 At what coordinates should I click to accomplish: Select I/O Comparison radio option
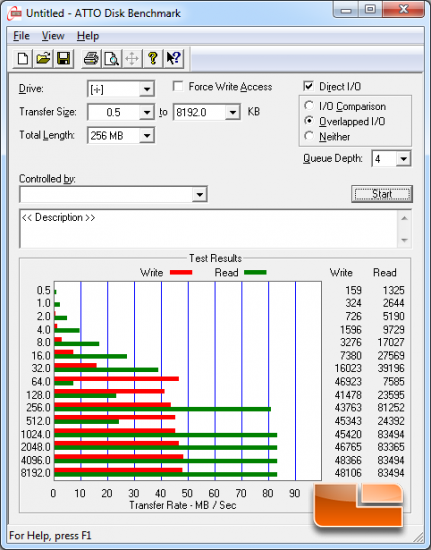click(309, 106)
